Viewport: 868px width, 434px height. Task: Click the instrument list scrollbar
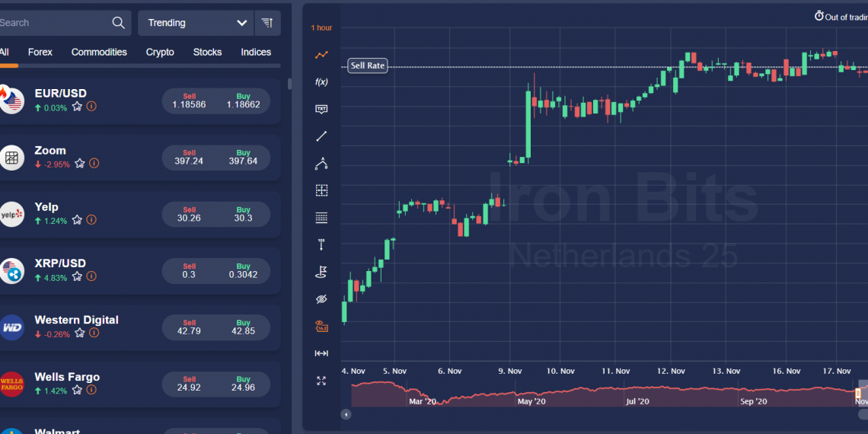[289, 85]
